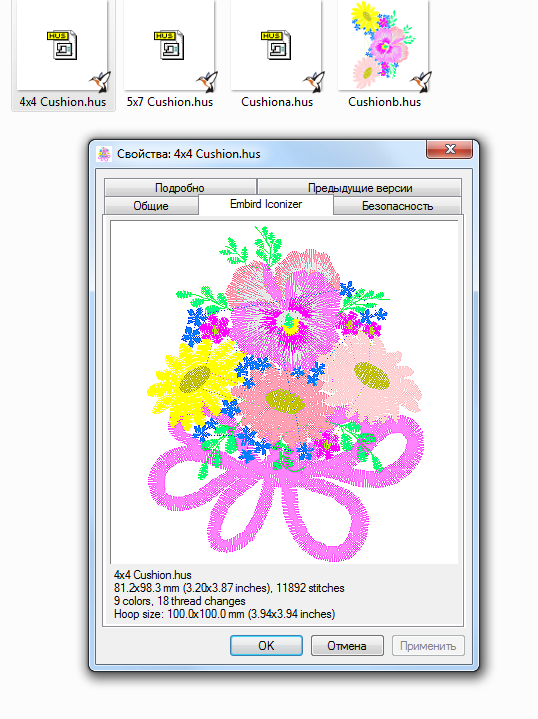This screenshot has width=538, height=719.
Task: Open the Предыдущие версии tab
Action: (360, 188)
